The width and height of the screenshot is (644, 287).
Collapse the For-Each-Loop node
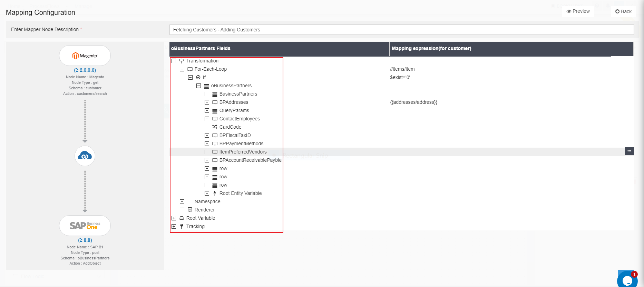[182, 69]
